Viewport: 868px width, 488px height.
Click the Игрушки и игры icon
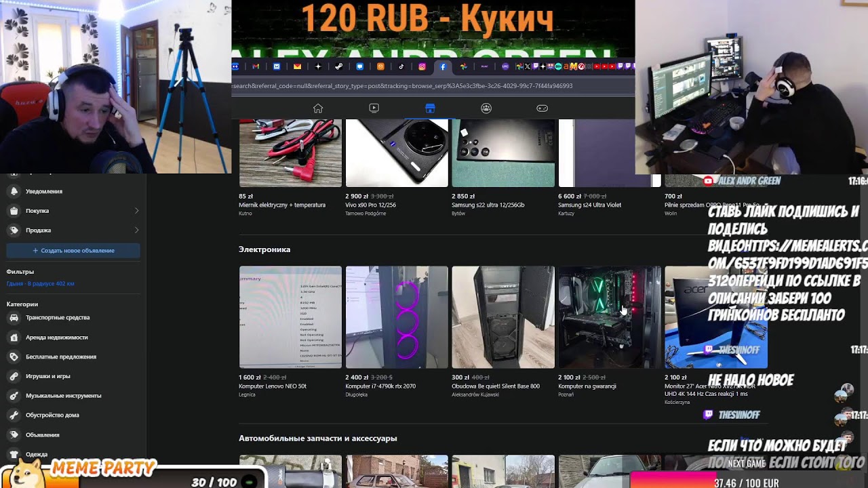click(x=14, y=376)
